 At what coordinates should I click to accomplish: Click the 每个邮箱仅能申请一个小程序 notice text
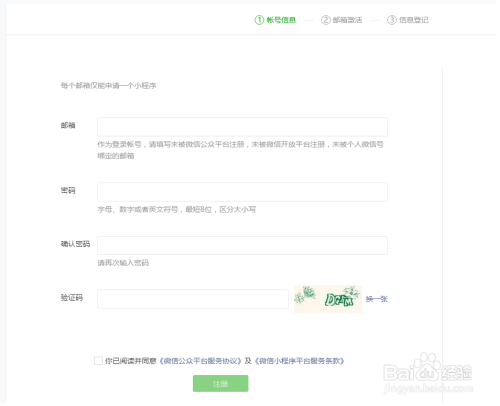click(x=109, y=86)
